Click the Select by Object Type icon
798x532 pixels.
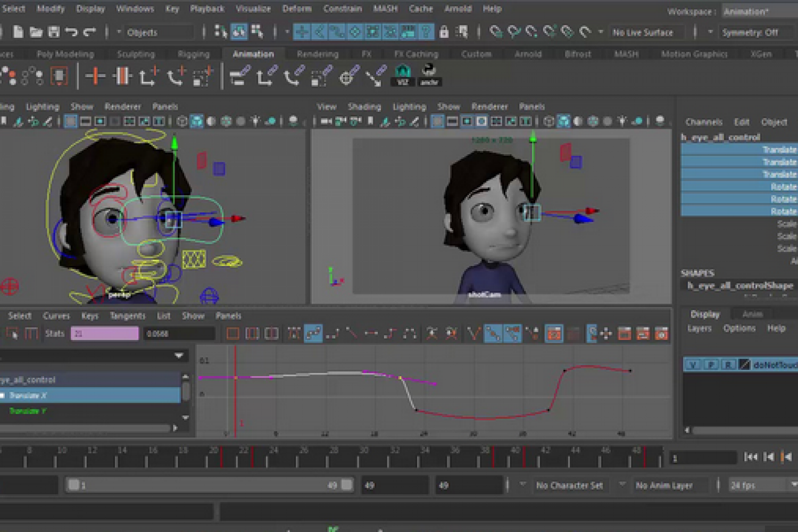[x=239, y=32]
